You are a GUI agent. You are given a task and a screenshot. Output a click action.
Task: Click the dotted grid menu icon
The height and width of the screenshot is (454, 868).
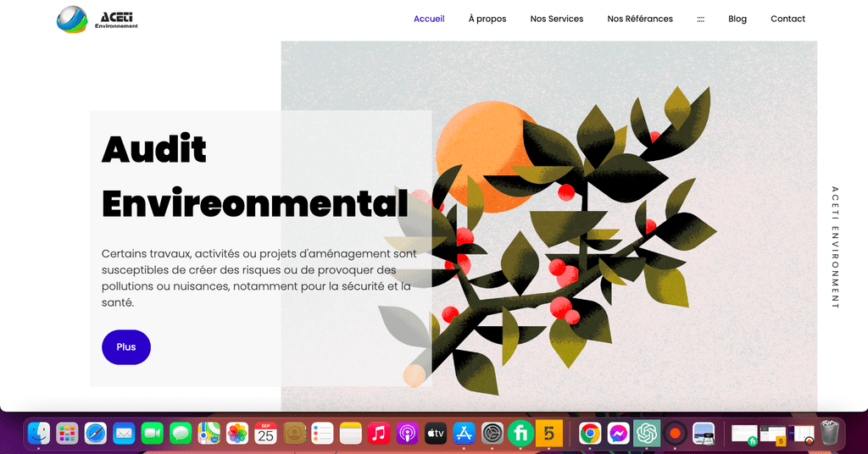click(700, 19)
